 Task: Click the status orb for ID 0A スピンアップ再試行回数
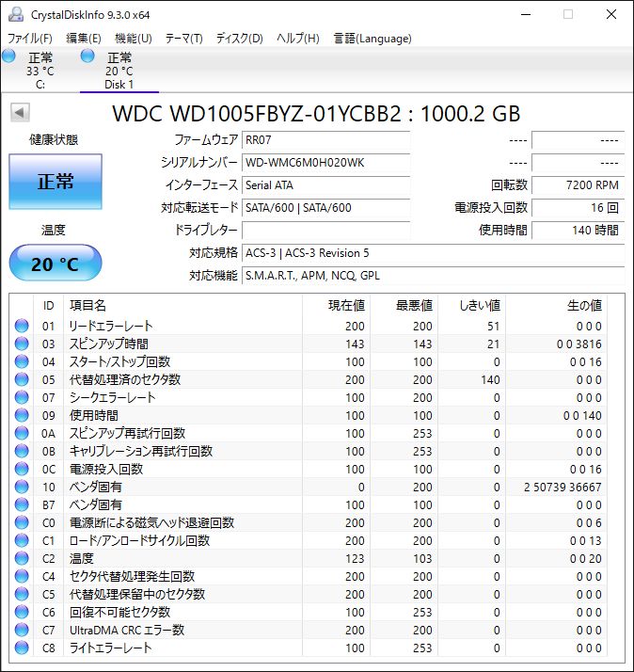(x=22, y=433)
